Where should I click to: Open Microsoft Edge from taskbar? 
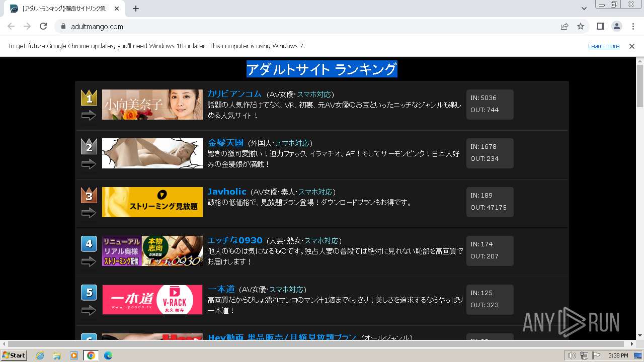pos(108,355)
